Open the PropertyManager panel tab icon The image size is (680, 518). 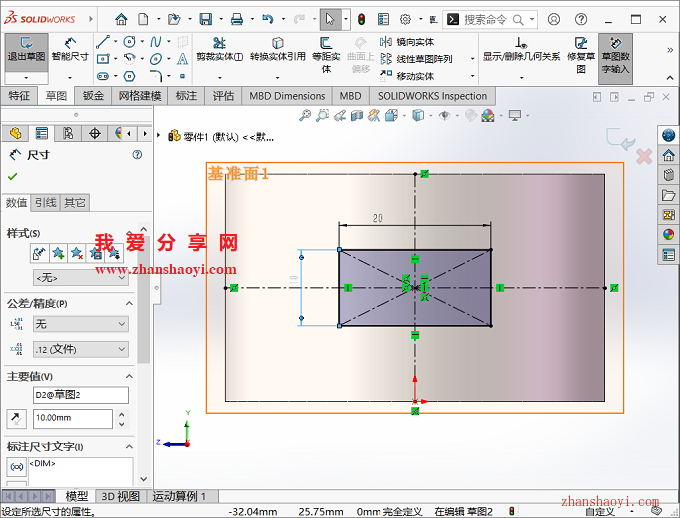pos(41,133)
